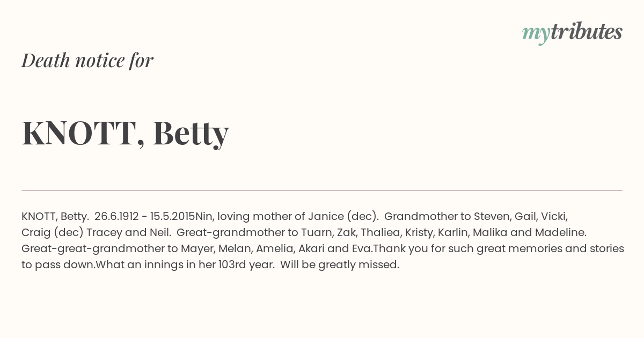Screen dimensions: 644x338
Task: Click the name "Thaliea" in the notice
Action: pos(381,233)
